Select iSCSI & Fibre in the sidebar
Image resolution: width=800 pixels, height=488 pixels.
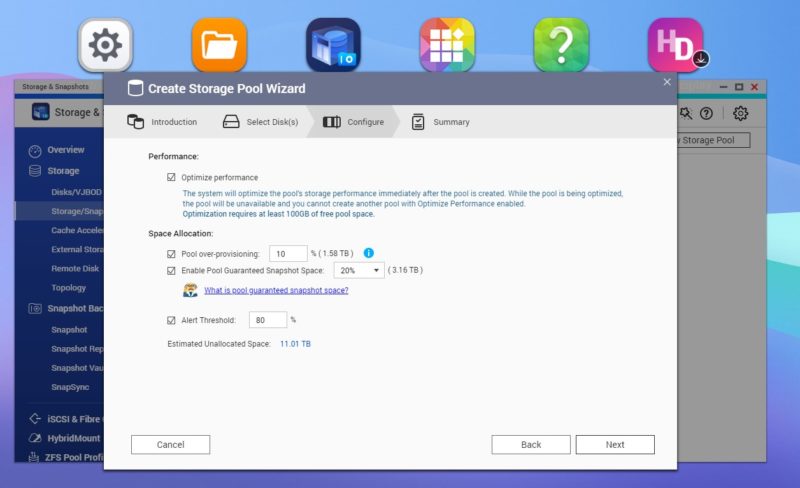point(74,419)
